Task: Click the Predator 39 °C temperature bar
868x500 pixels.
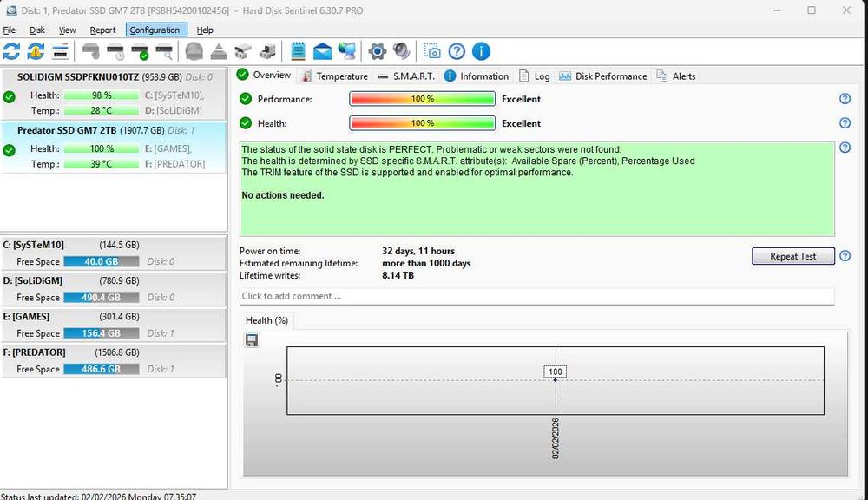Action: click(102, 164)
